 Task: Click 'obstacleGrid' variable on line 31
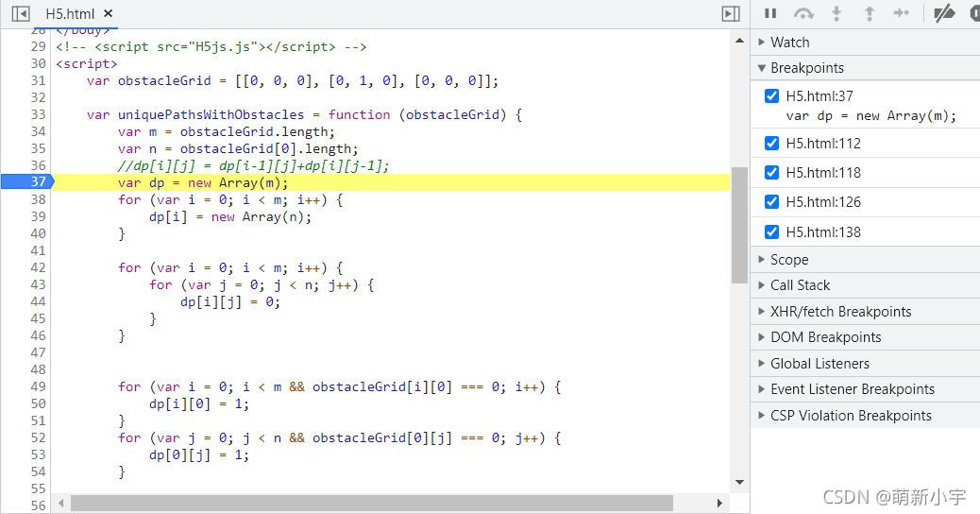164,80
